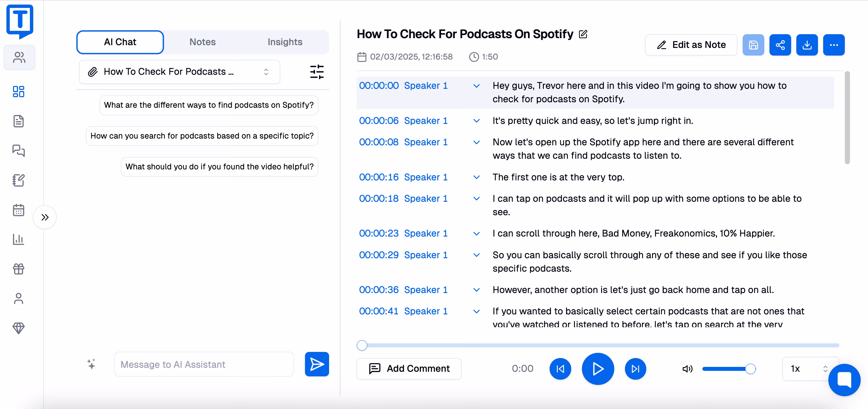Expand speaker chevron at 00:00:16

[x=476, y=177]
